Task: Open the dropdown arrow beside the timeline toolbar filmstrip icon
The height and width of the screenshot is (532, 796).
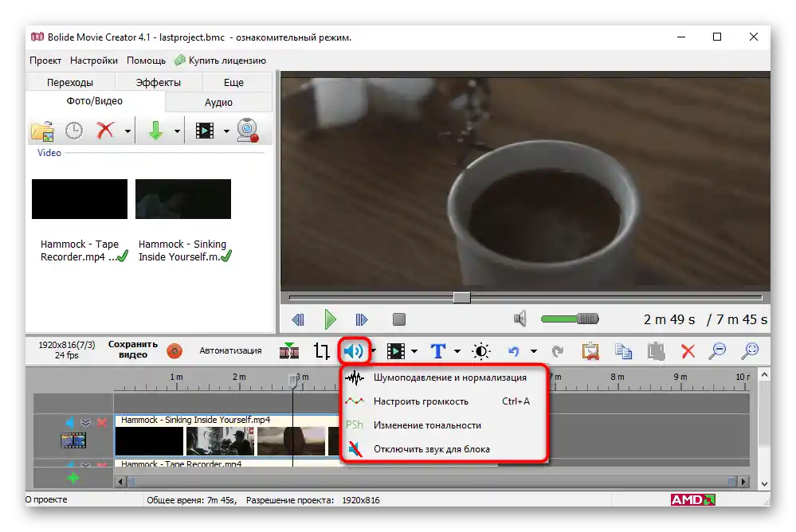Action: 414,350
